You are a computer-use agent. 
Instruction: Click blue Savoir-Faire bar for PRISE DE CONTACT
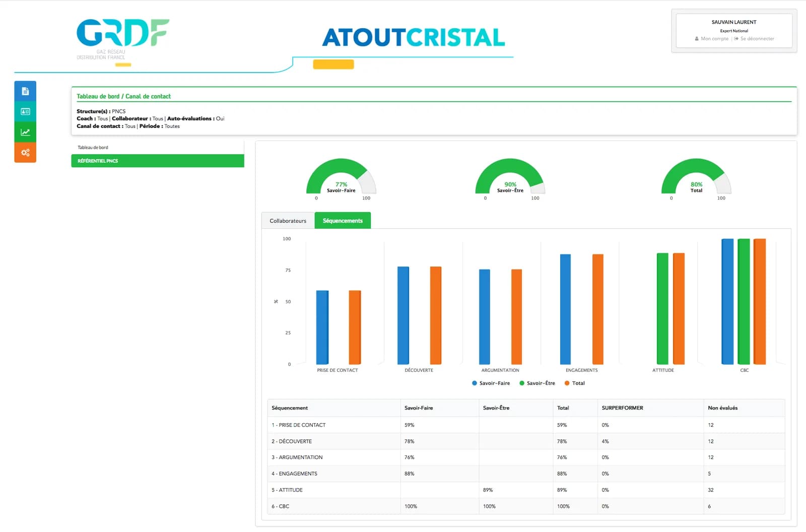click(322, 327)
